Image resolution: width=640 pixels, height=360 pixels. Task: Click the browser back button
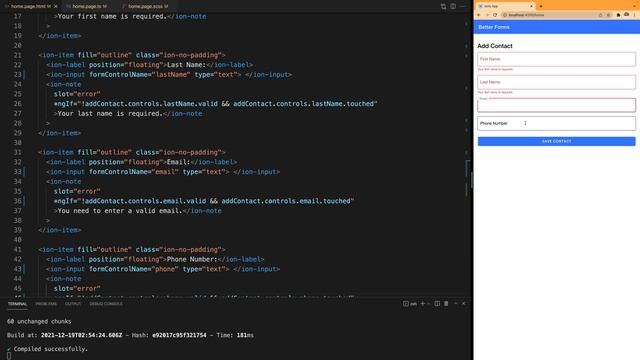(x=479, y=15)
